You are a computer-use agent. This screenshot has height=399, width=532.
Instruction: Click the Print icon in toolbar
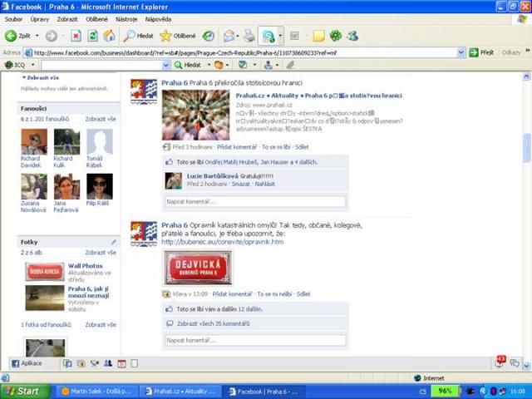pyautogui.click(x=249, y=36)
